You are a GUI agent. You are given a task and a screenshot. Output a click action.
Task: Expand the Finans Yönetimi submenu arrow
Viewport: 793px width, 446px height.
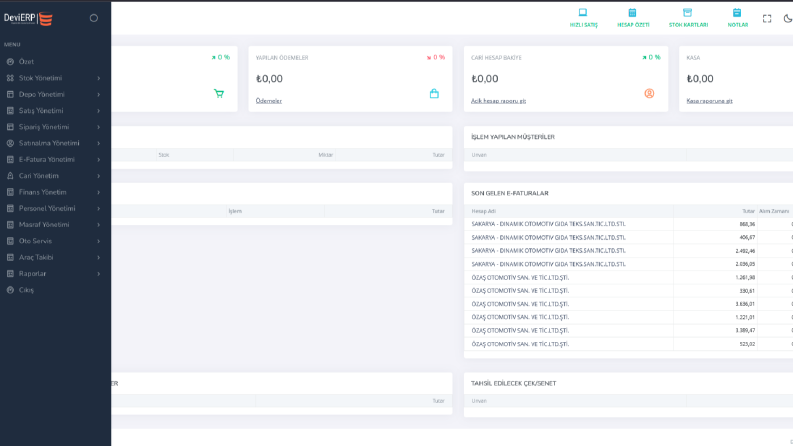pos(99,193)
